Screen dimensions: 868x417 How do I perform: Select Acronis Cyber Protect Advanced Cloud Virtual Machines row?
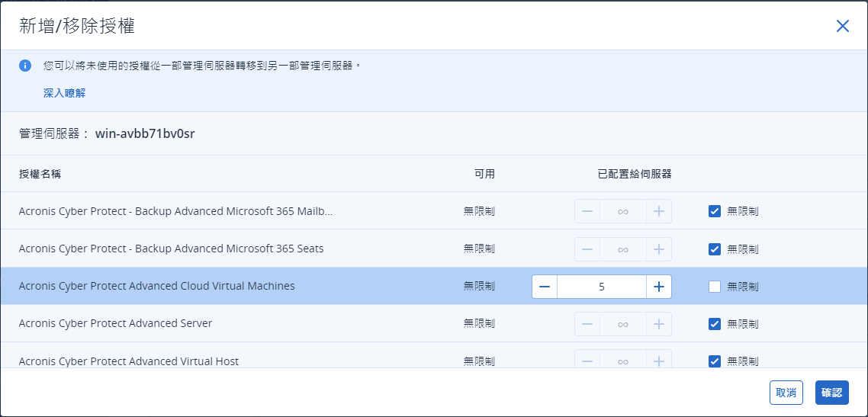(434, 286)
